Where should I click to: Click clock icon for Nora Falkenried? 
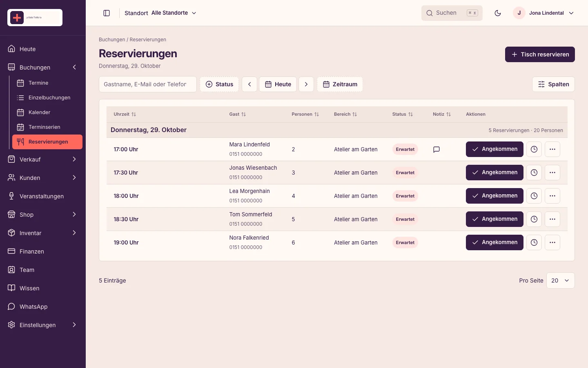(x=534, y=242)
